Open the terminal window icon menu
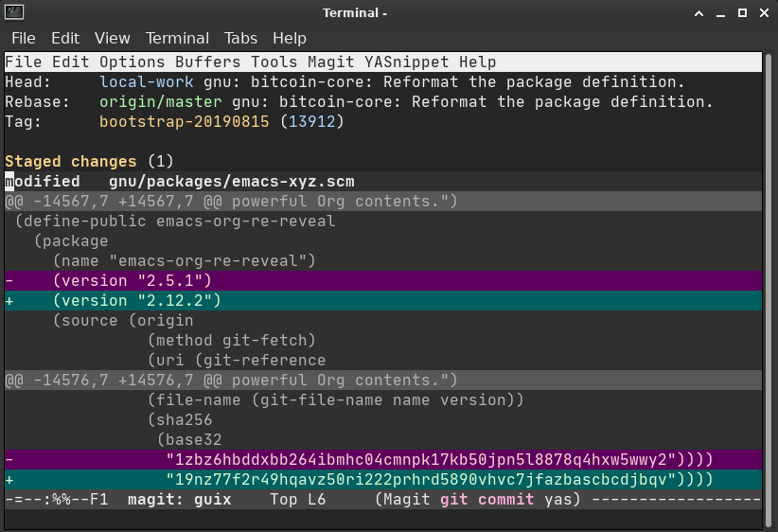 click(x=14, y=12)
